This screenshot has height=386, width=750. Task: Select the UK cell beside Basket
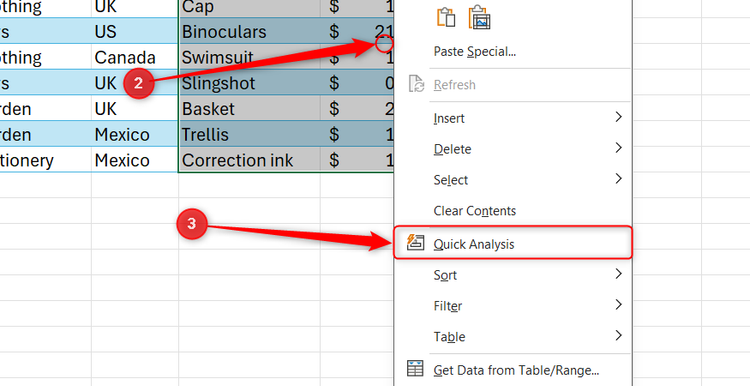tap(135, 109)
